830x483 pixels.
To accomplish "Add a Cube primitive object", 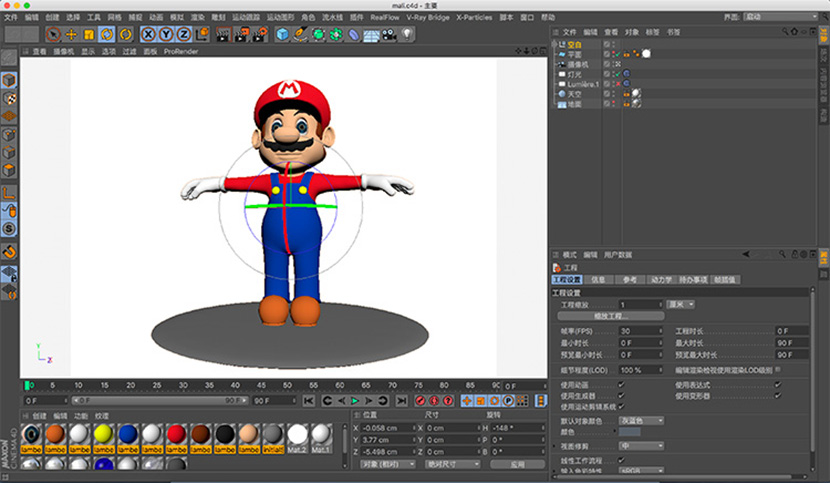I will point(283,34).
